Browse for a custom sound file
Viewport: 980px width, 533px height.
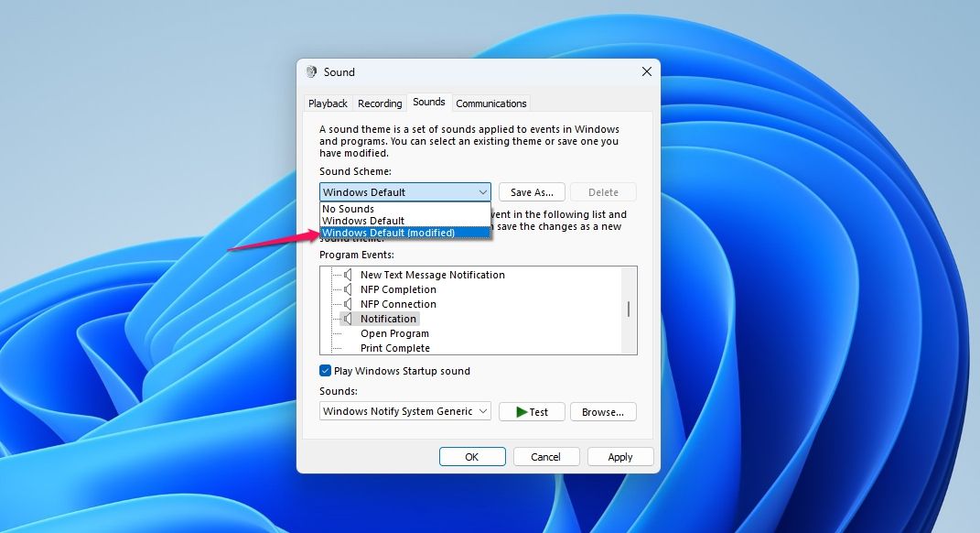pyautogui.click(x=603, y=411)
